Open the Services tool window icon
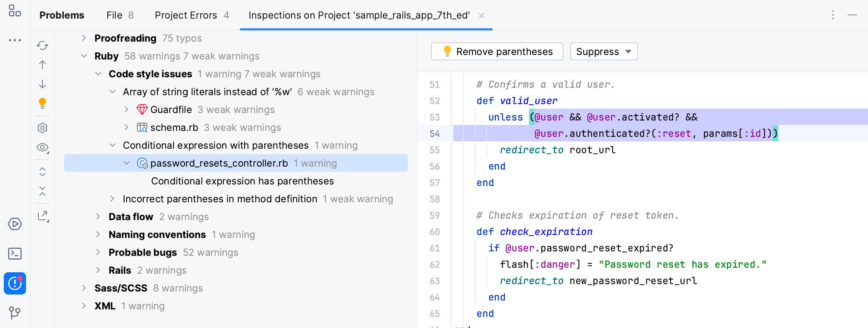The width and height of the screenshot is (868, 328). pos(15,224)
